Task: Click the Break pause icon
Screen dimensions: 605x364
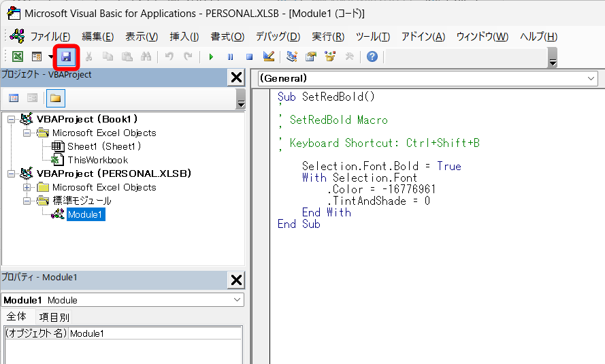Action: pyautogui.click(x=230, y=56)
